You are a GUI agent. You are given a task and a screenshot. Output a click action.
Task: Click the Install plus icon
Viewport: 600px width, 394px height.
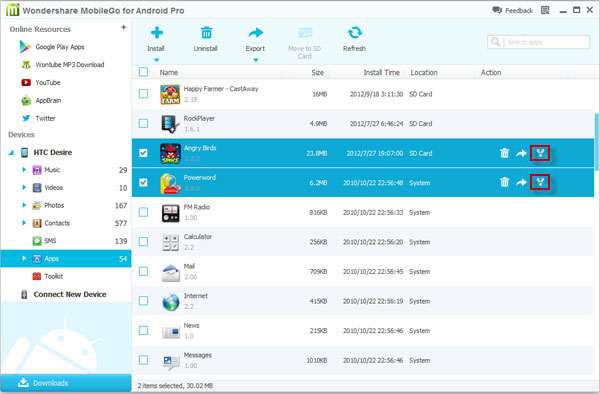click(x=157, y=33)
